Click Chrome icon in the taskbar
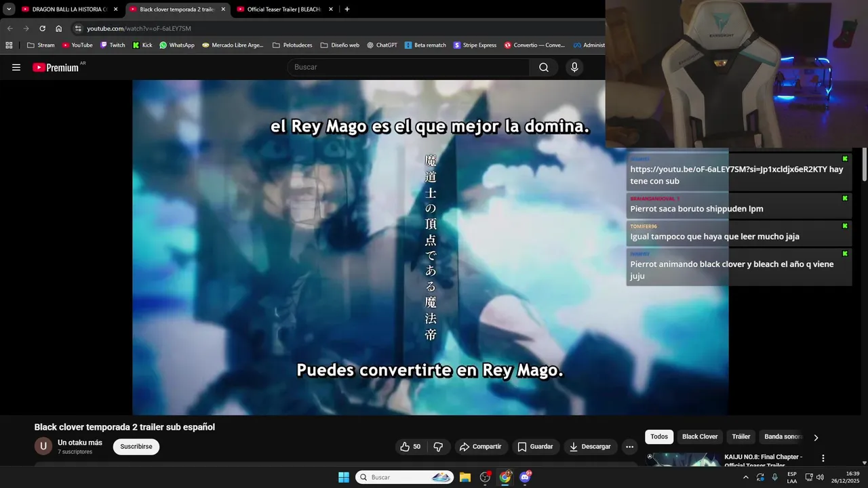Image resolution: width=868 pixels, height=488 pixels. click(x=505, y=477)
